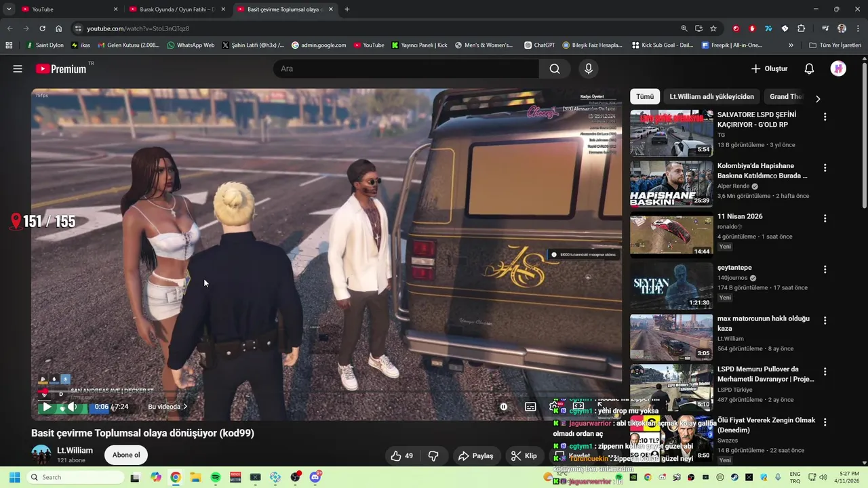Open Kolombiya'da Hapishane Baskını video thumbnail

[671, 184]
